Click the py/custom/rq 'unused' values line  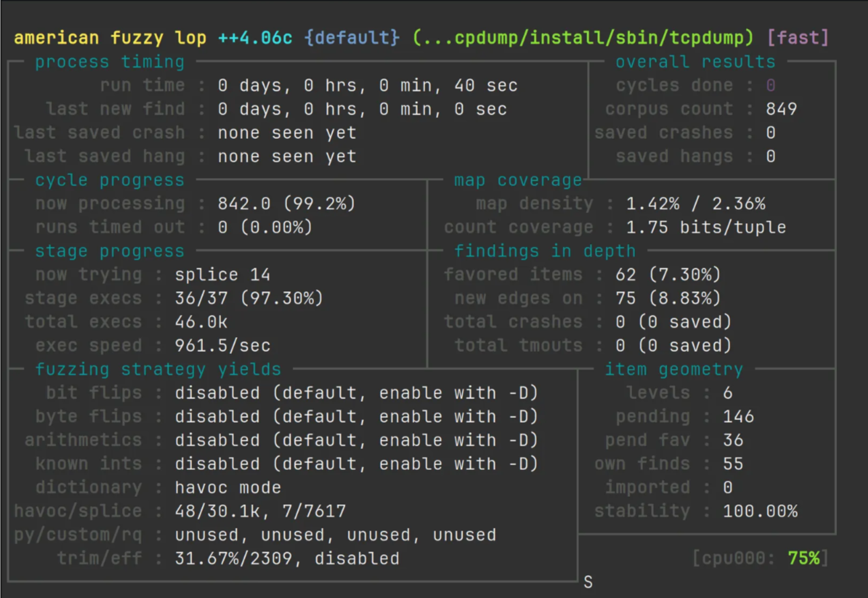pyautogui.click(x=336, y=535)
